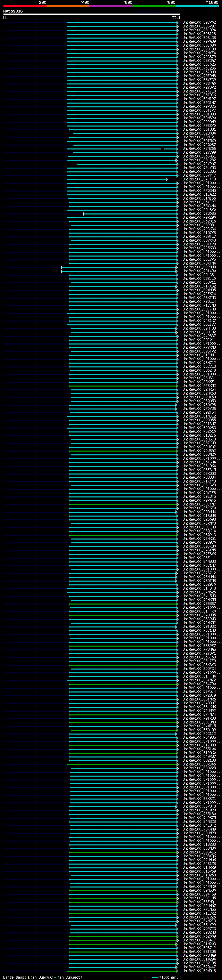Select the UniRef100_Q0G879 label

199,57
